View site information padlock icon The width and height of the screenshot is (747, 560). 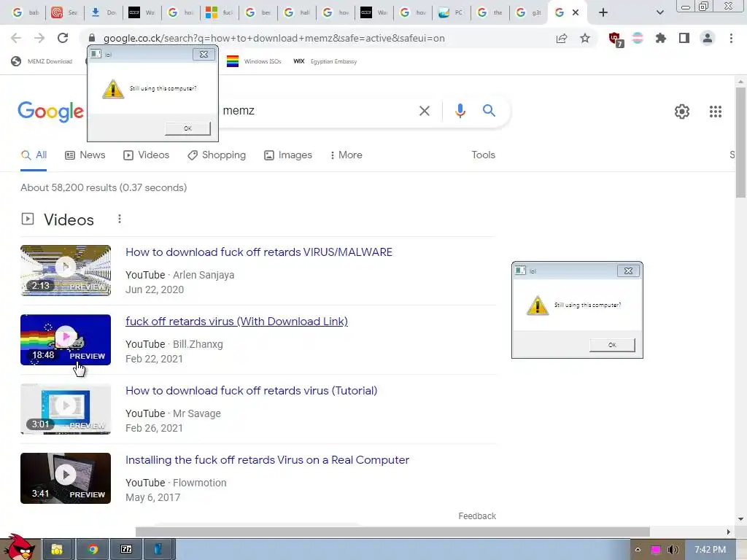pyautogui.click(x=92, y=38)
